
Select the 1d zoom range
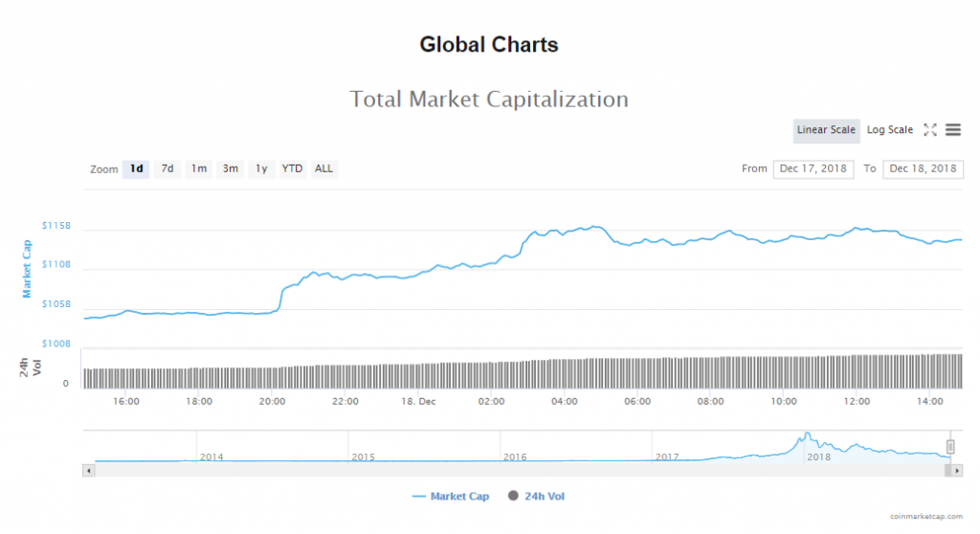pyautogui.click(x=136, y=169)
